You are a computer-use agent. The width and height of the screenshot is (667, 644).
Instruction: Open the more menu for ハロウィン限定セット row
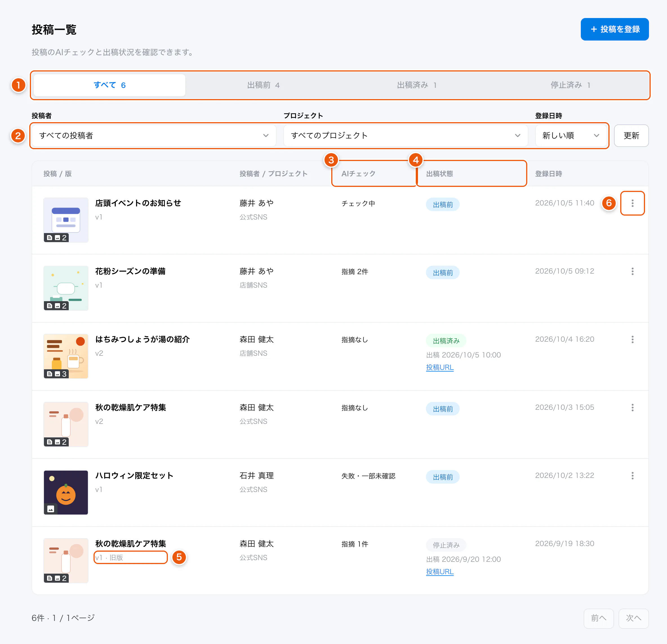[x=632, y=475]
